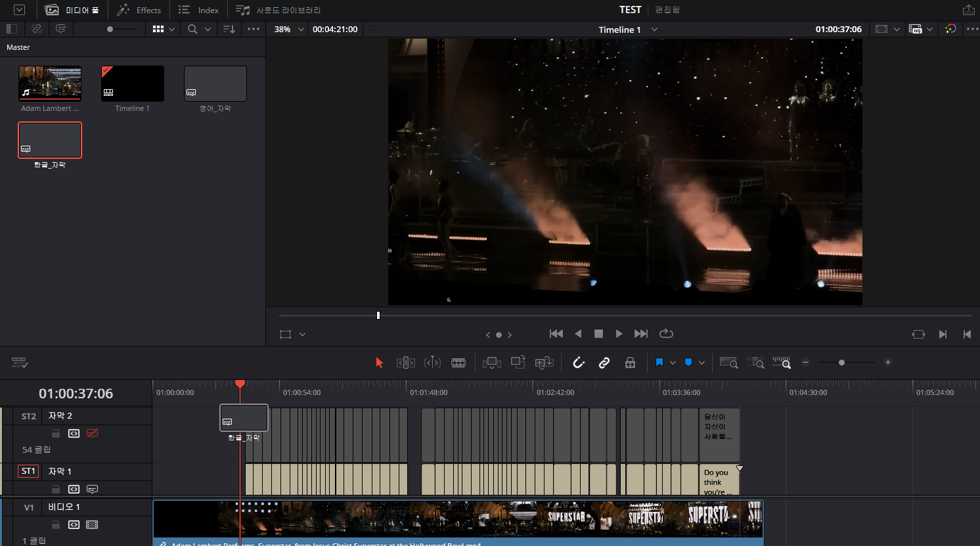
Task: Adjust the media pool thumbnail size slider
Action: click(110, 29)
